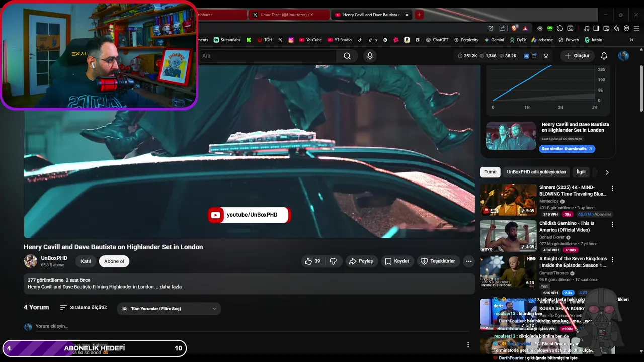The width and height of the screenshot is (644, 362).
Task: Open Tüm Yorumlar filter dropdown
Action: click(169, 309)
